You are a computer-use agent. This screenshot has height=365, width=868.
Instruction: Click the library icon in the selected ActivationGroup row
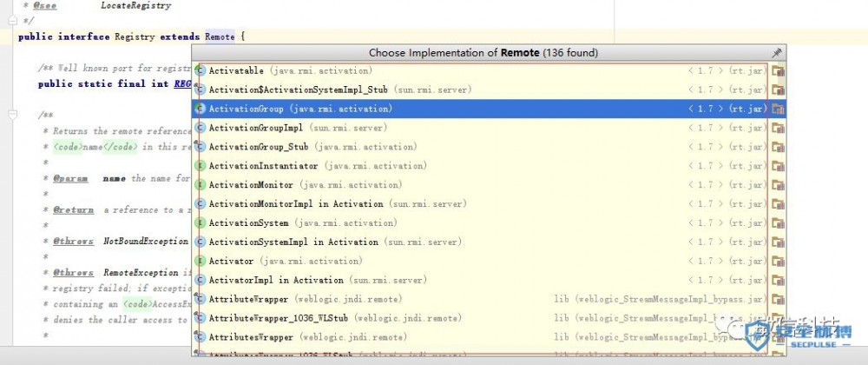[x=779, y=109]
